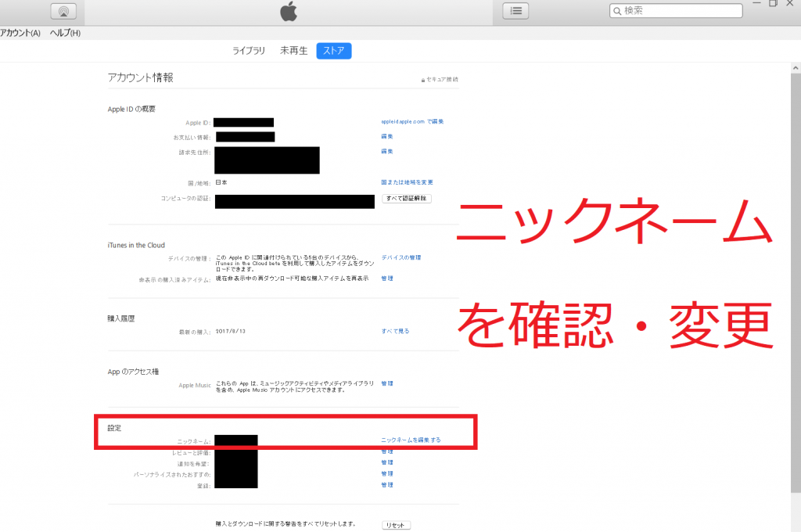Open すべて見る for purchase history
This screenshot has width=801, height=532.
point(395,331)
